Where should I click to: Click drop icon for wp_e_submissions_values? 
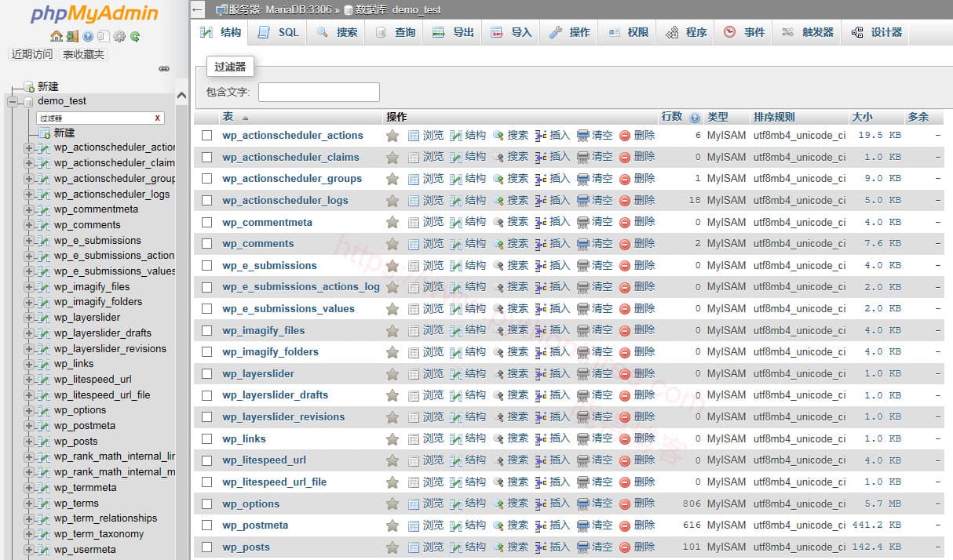pyautogui.click(x=625, y=309)
